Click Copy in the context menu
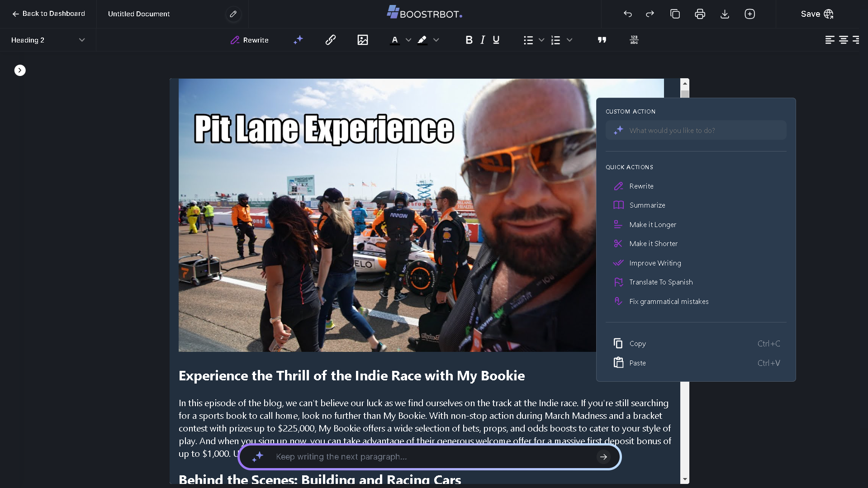 (x=696, y=343)
